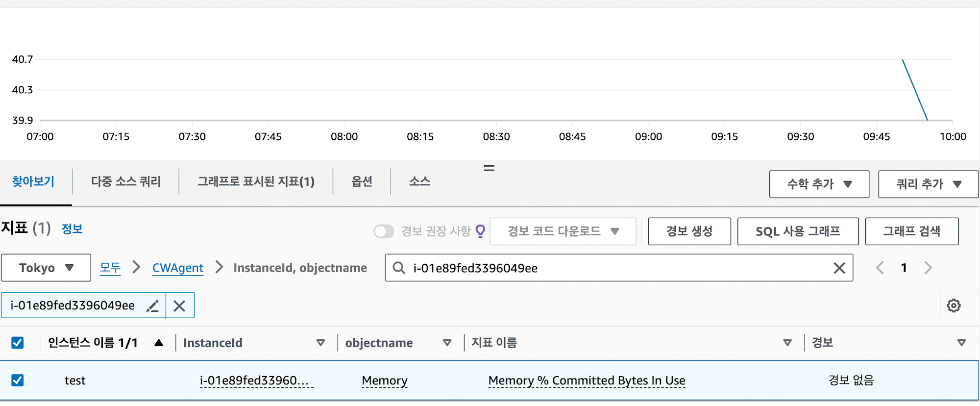980x406 pixels.
Task: Switch to 그래프로 표시된 지표(1) tab
Action: [x=256, y=182]
